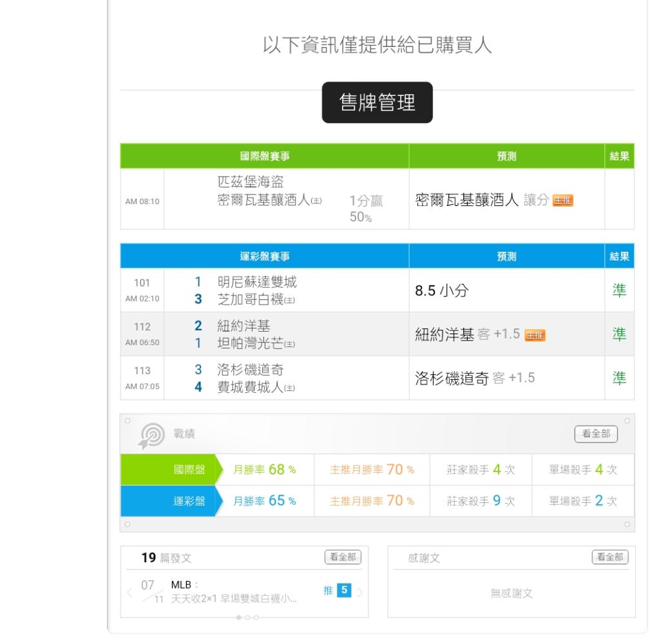Click 主推月勝率 70% in 國際盤 row
Viewport: 668px width, 644px height.
(x=372, y=469)
